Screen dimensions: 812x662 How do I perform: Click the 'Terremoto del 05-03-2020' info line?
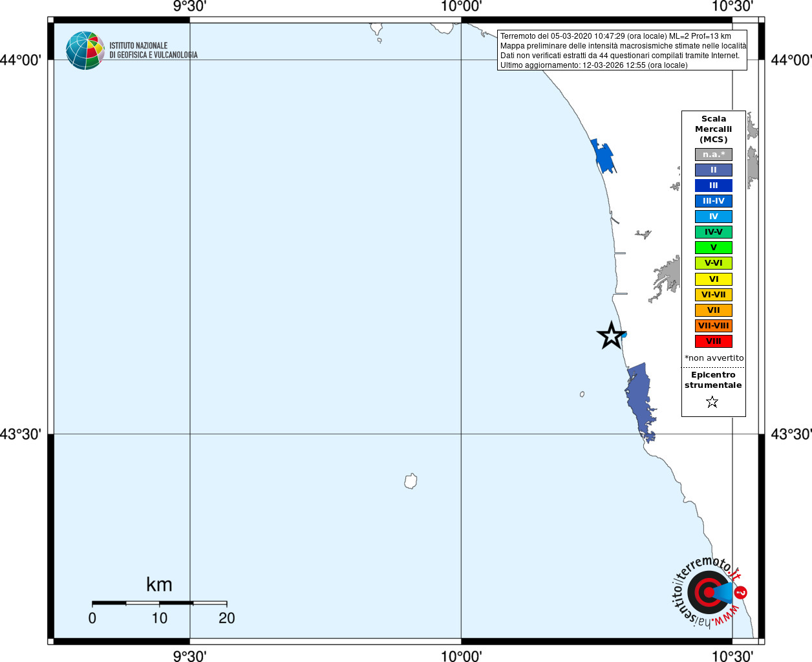[x=615, y=36]
